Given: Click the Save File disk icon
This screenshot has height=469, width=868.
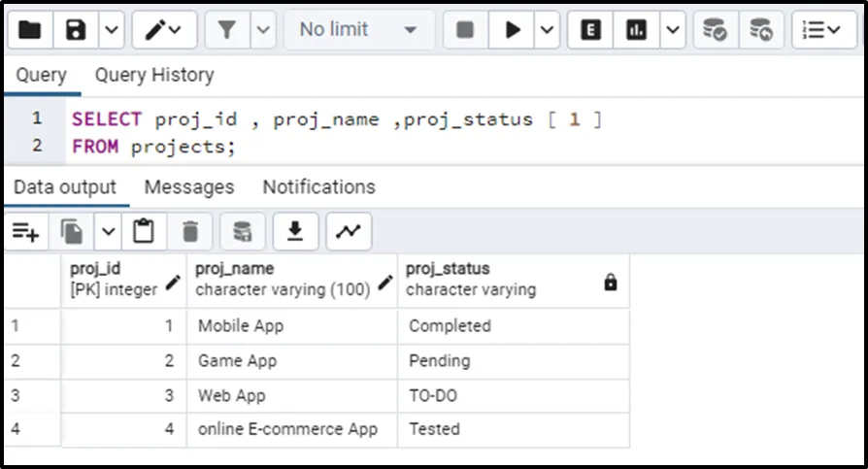Looking at the screenshot, I should pyautogui.click(x=76, y=30).
